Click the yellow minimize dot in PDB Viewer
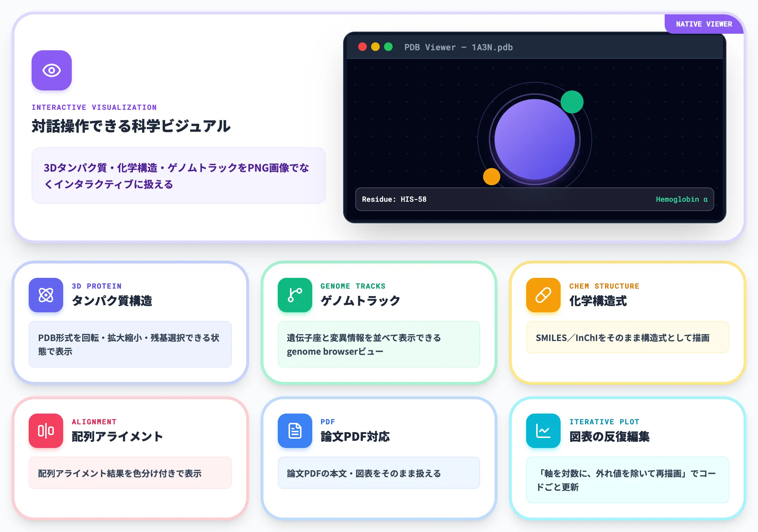Viewport: 758px width, 532px height. pyautogui.click(x=375, y=47)
